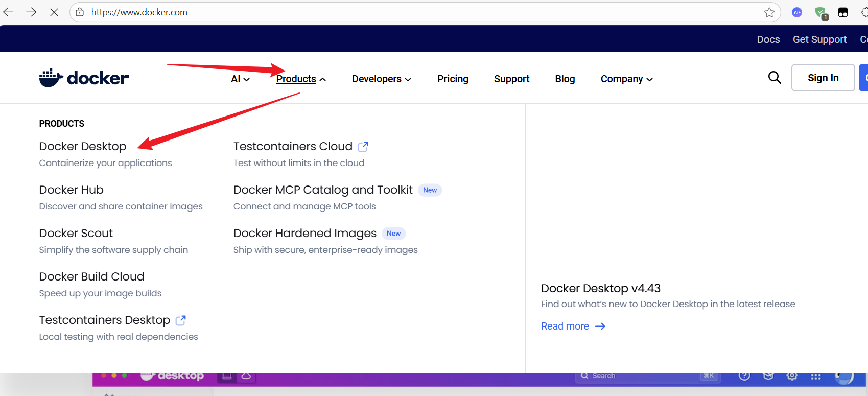Expand the Developers dropdown

coord(382,79)
